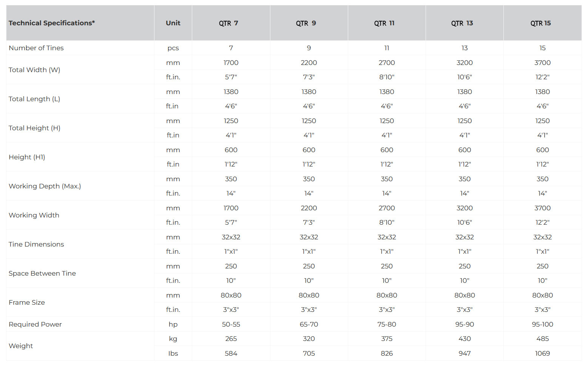This screenshot has height=367, width=588.
Task: Click the QTR 11 column header
Action: tap(384, 23)
